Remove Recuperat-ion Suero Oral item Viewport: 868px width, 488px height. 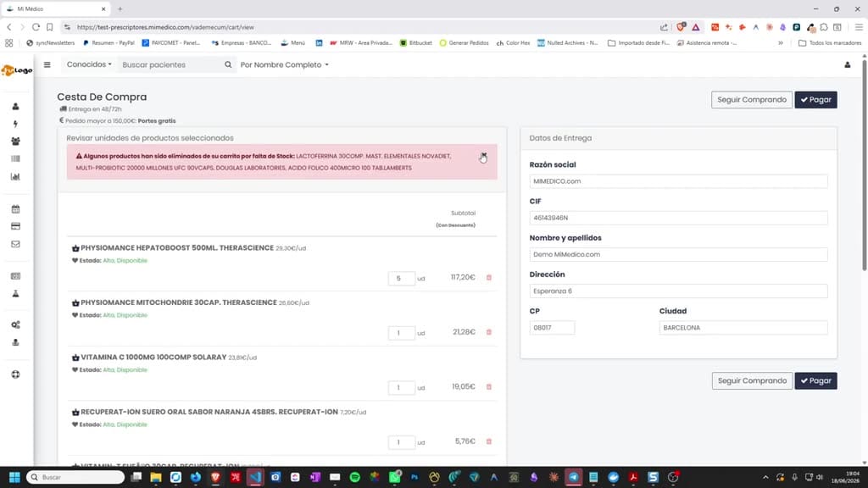[x=489, y=442]
